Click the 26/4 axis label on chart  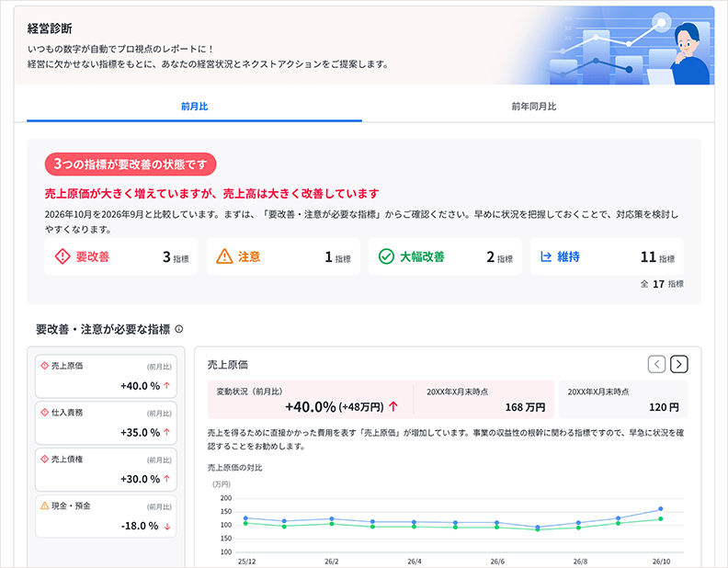(415, 562)
